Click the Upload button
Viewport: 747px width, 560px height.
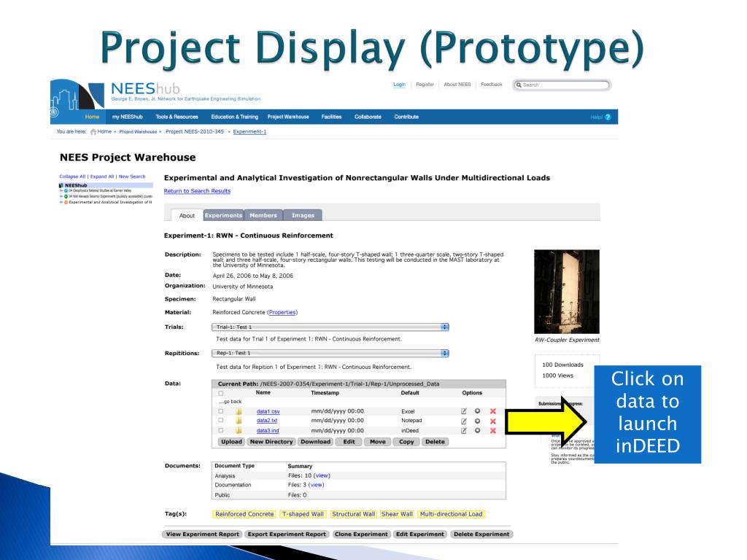click(x=231, y=442)
